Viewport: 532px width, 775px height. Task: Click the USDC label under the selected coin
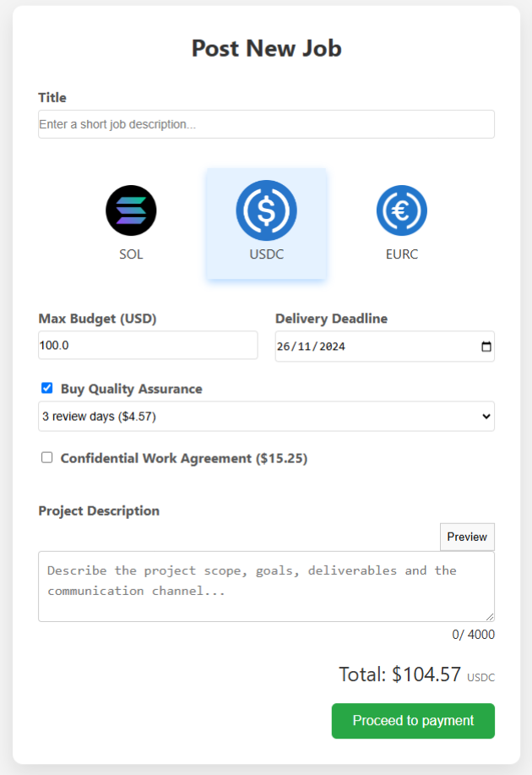[266, 254]
